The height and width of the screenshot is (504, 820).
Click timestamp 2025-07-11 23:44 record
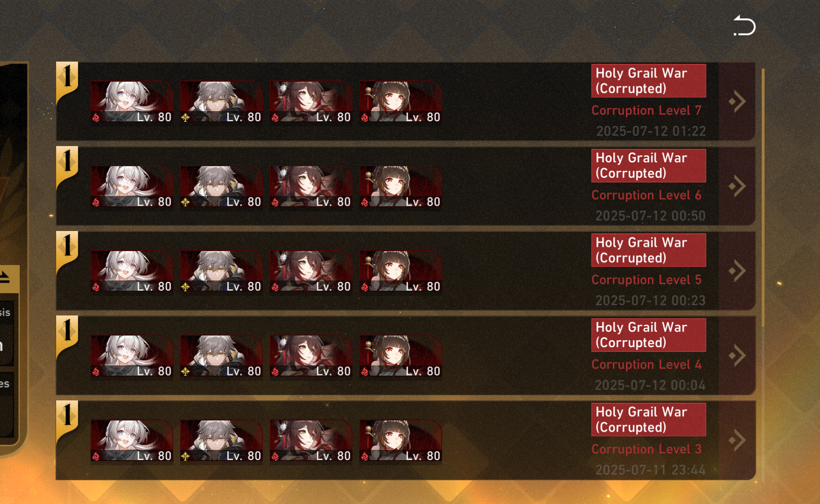[650, 469]
